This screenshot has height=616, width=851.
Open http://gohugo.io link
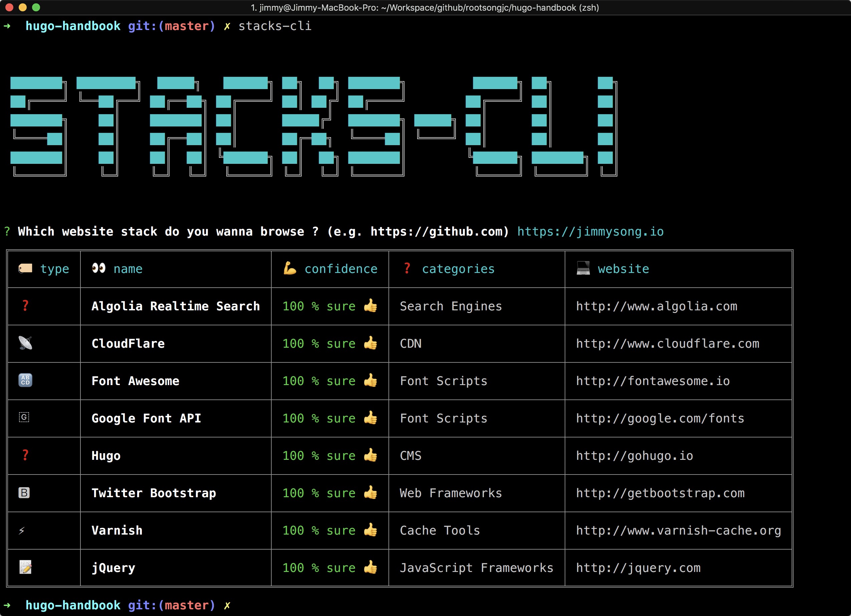(x=634, y=455)
